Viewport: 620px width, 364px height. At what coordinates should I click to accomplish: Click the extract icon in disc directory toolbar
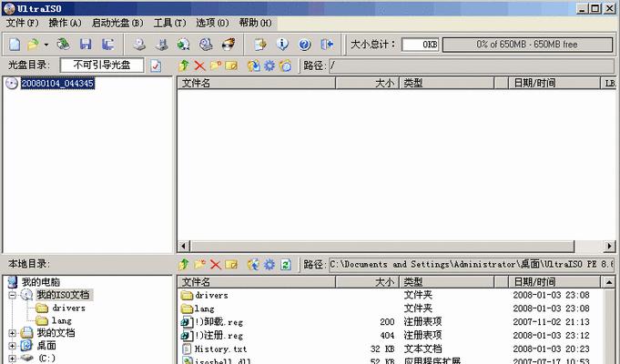coord(253,66)
